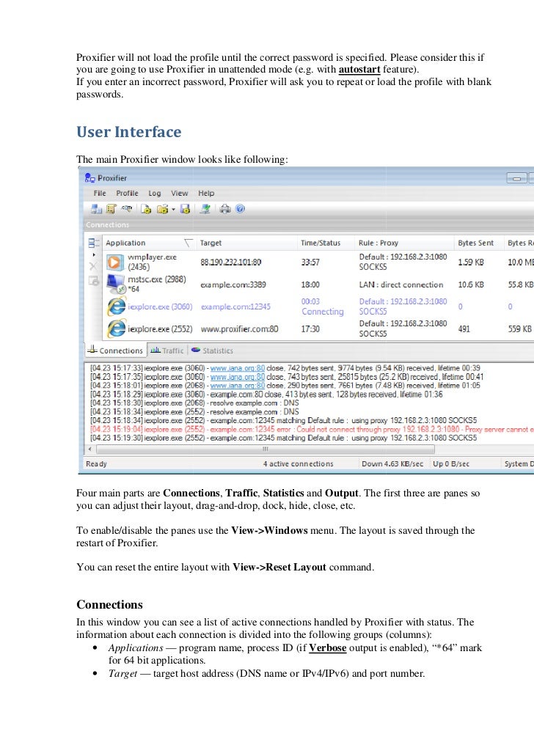Screen dimensions: 534x756
Task: Open the Proxy Servers toolbar icon
Action: (96, 209)
